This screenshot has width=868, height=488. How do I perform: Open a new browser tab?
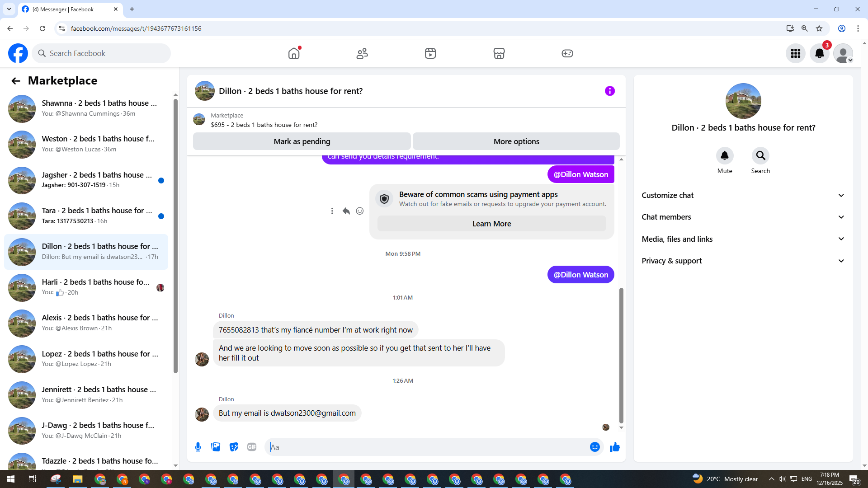pyautogui.click(x=132, y=9)
